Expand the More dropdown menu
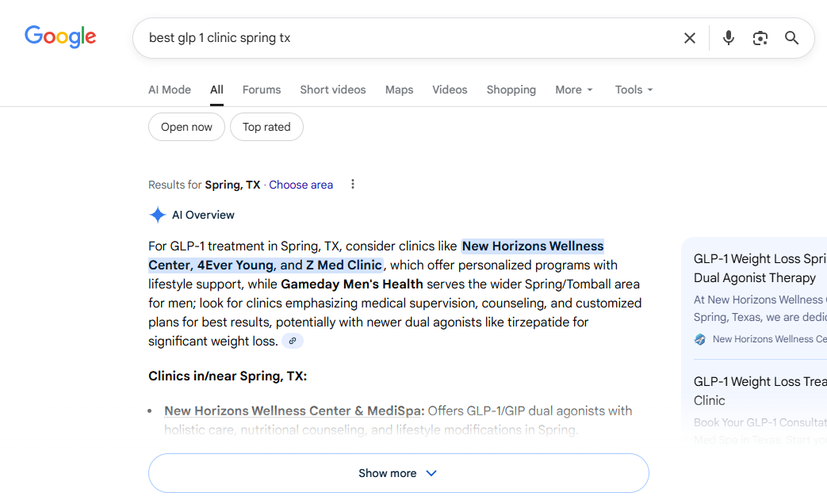 (574, 90)
